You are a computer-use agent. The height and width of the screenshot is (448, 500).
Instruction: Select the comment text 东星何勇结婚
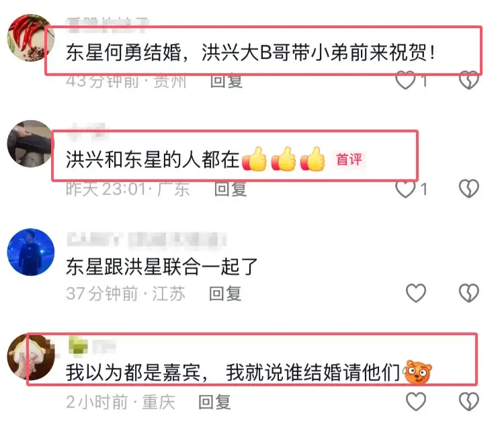point(124,52)
